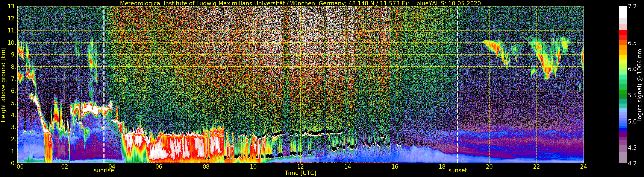Click the 13. km tick on the height axis
Screen dimensions: 644x177
coord(12,6)
